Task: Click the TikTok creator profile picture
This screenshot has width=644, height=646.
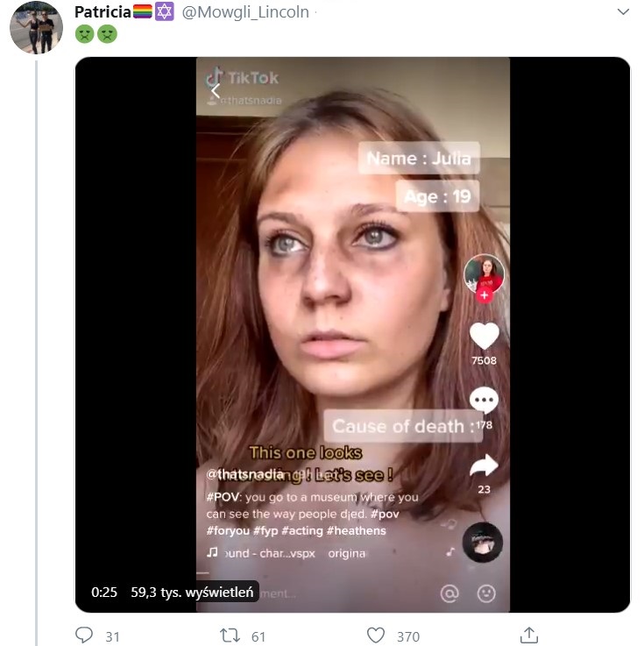Action: [x=484, y=274]
